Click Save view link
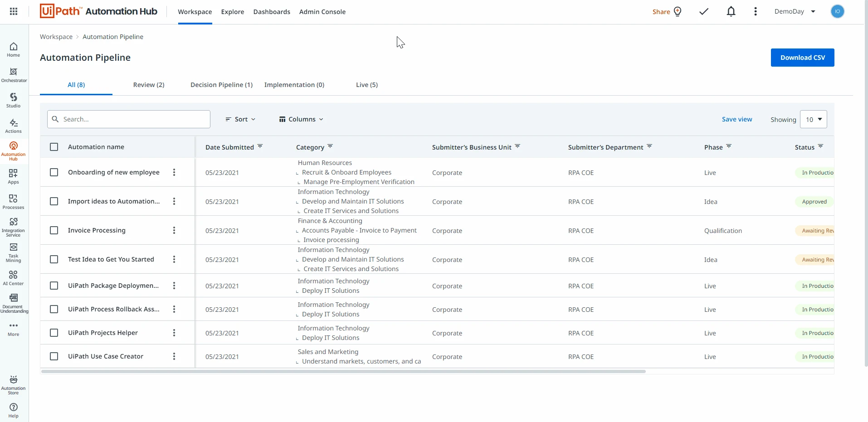868x422 pixels. click(737, 119)
